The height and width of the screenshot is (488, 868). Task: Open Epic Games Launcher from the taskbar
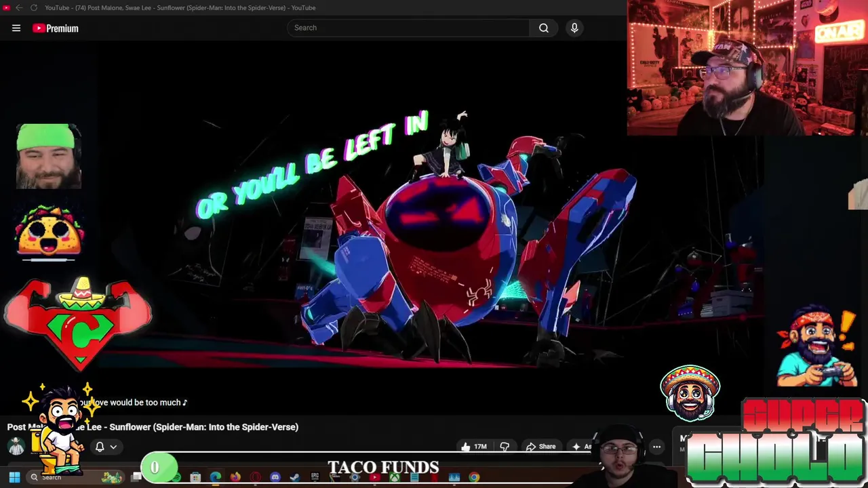pyautogui.click(x=315, y=477)
